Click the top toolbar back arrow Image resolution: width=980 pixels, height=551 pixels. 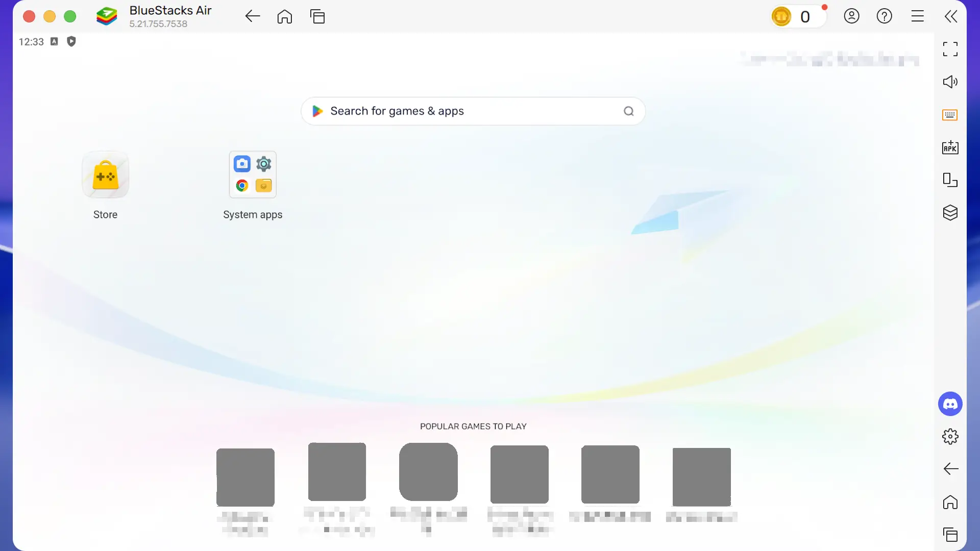point(252,16)
